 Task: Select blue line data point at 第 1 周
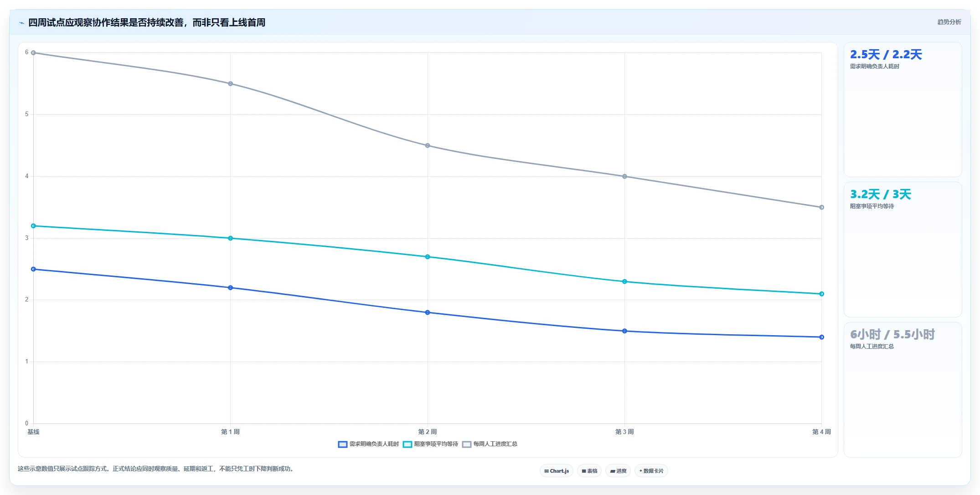pos(230,288)
